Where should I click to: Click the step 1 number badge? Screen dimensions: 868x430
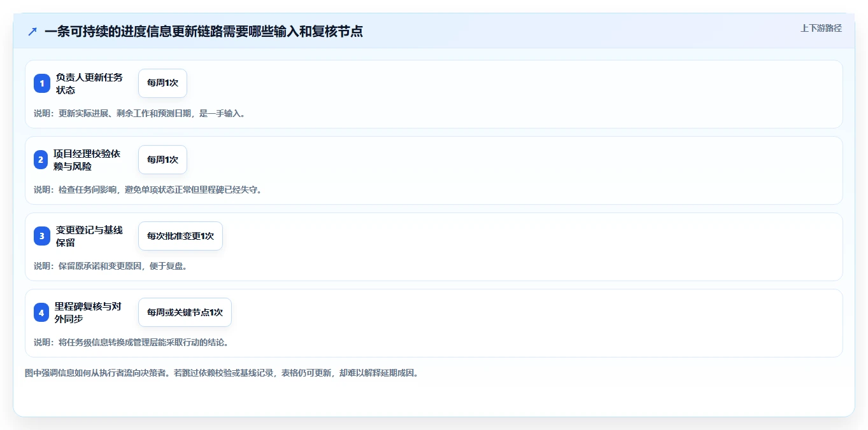point(42,83)
